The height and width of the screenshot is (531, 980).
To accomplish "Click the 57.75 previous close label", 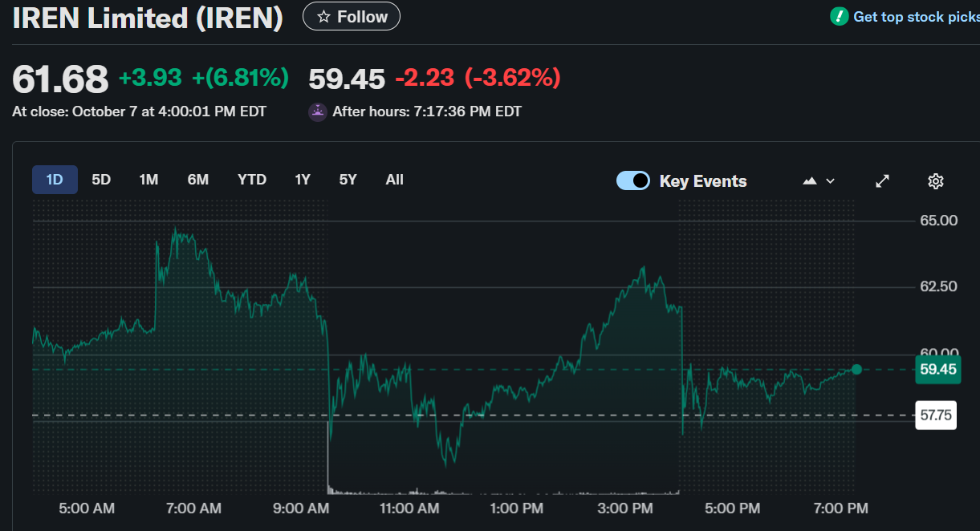I will [936, 415].
